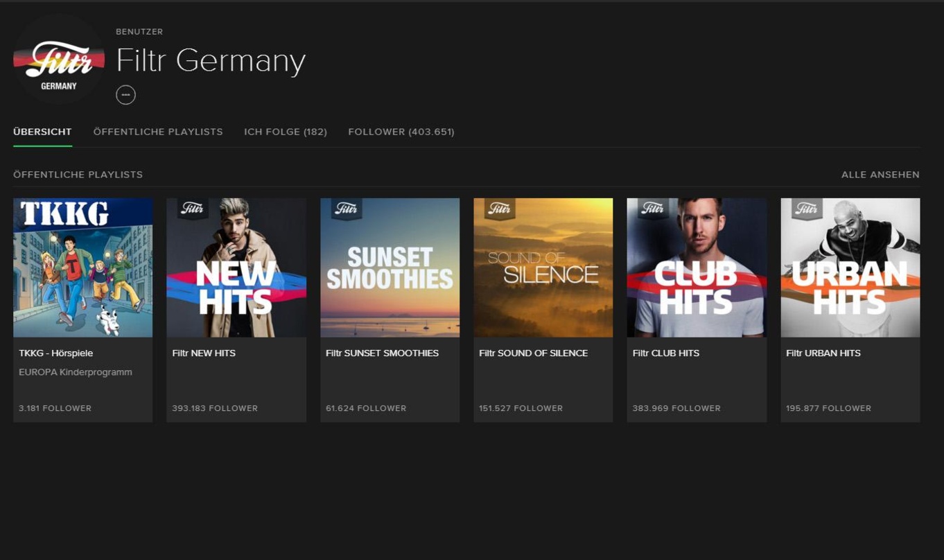The width and height of the screenshot is (944, 560).
Task: Open the TKKG playlist cover
Action: click(x=83, y=268)
